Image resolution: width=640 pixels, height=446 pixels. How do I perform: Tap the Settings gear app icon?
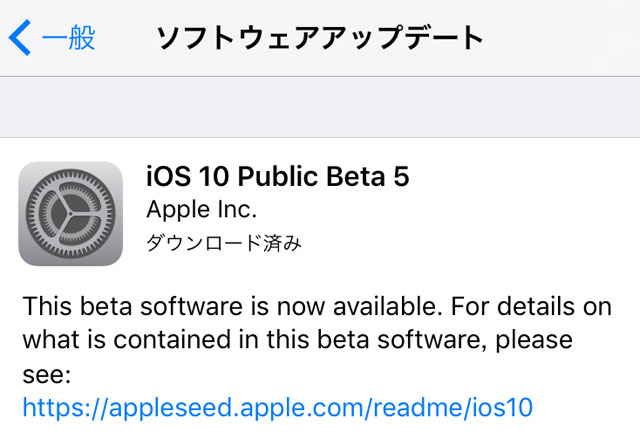(x=70, y=213)
